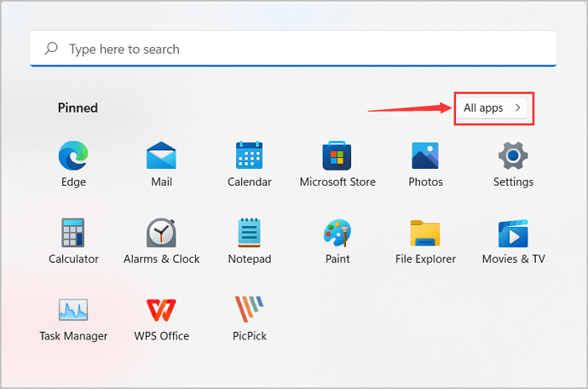Click the magnifier icon in search box
Viewport: 588px width, 389px height.
tap(52, 50)
